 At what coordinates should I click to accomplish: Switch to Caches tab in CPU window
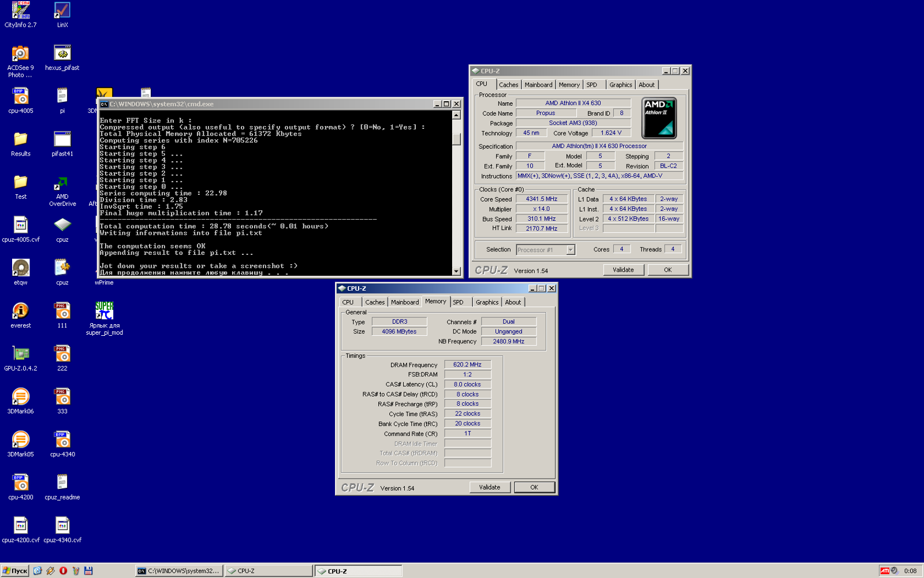pos(508,84)
